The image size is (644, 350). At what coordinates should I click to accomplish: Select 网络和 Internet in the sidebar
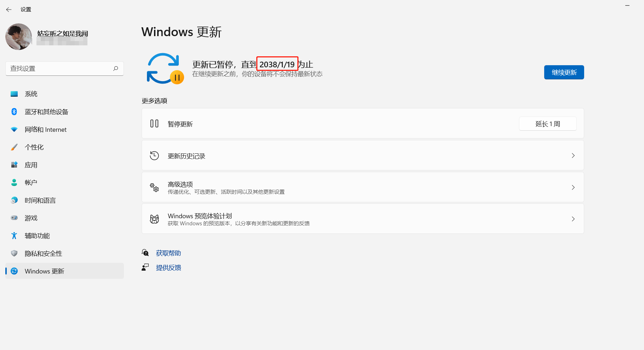tap(64, 129)
